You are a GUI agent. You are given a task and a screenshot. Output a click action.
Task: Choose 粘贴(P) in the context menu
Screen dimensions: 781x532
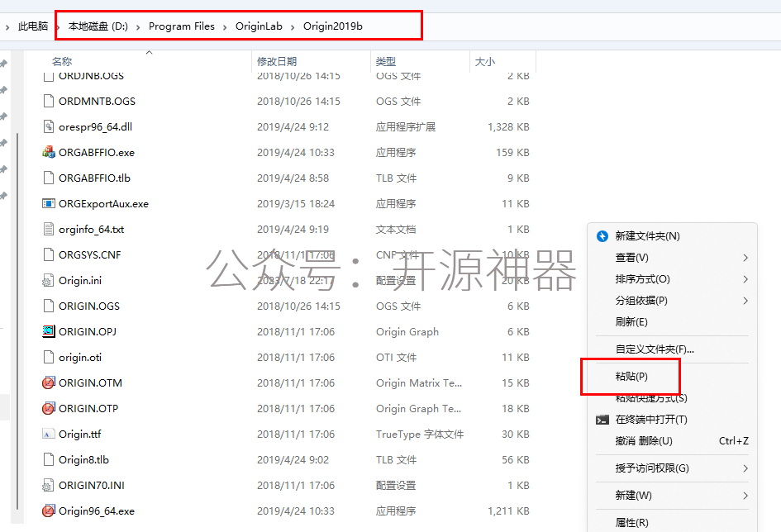coord(631,376)
